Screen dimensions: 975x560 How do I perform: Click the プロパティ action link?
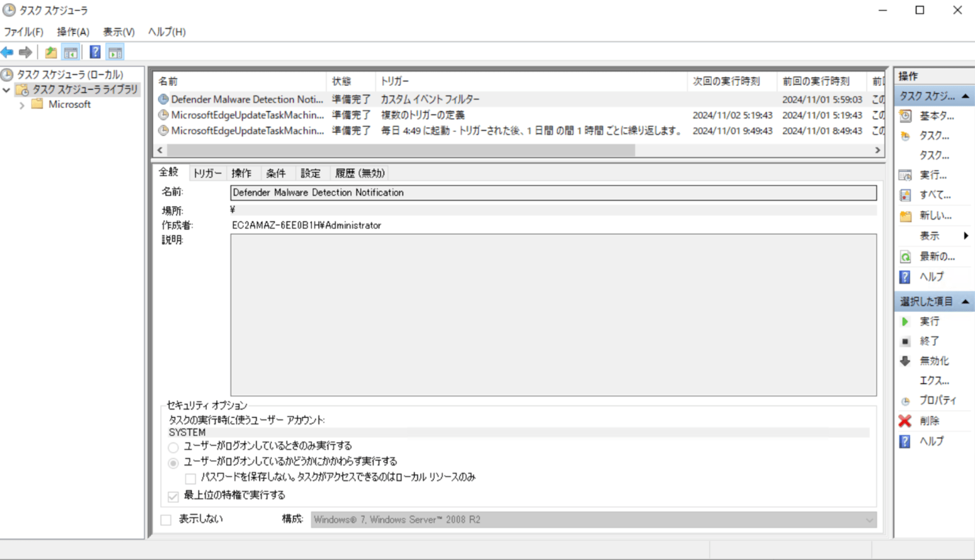coord(938,401)
